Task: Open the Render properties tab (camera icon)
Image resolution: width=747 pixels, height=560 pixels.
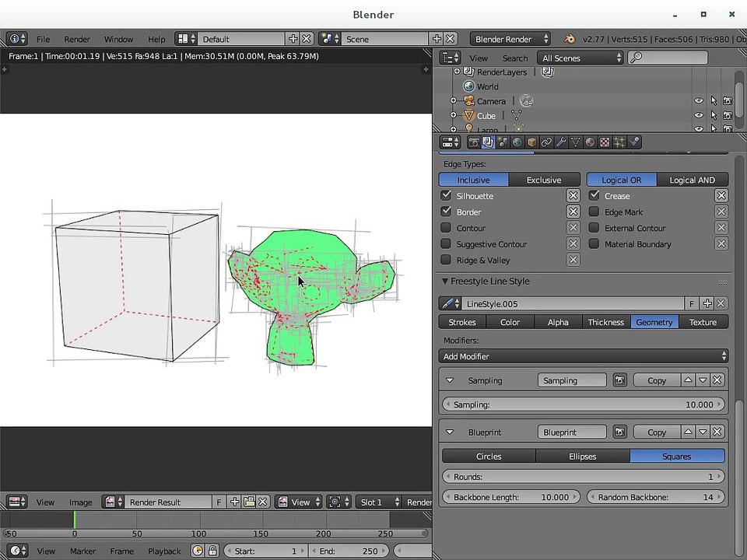Action: [474, 142]
